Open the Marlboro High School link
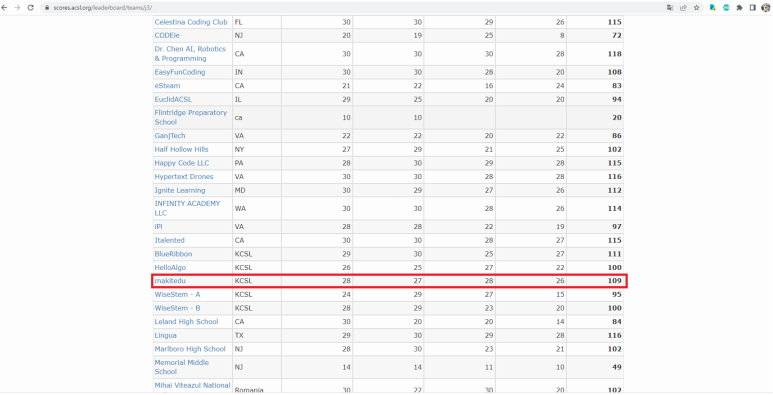Image resolution: width=773 pixels, height=395 pixels. (x=190, y=349)
